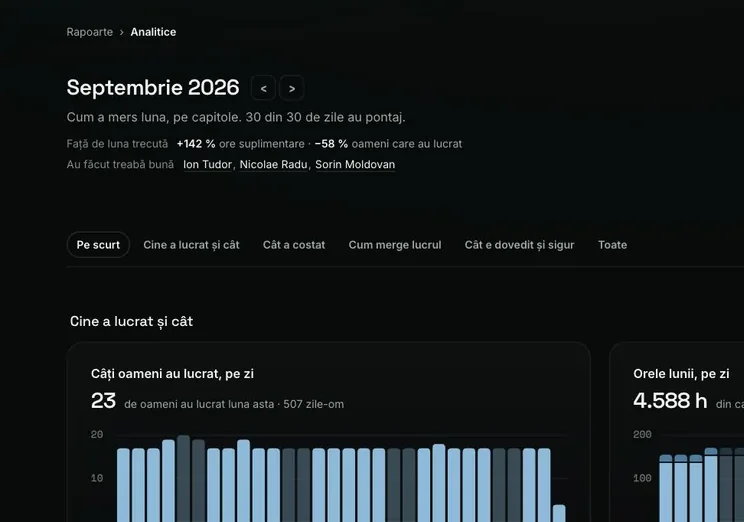Image resolution: width=744 pixels, height=522 pixels.
Task: Click Analitice breadcrumb item
Action: pos(153,32)
